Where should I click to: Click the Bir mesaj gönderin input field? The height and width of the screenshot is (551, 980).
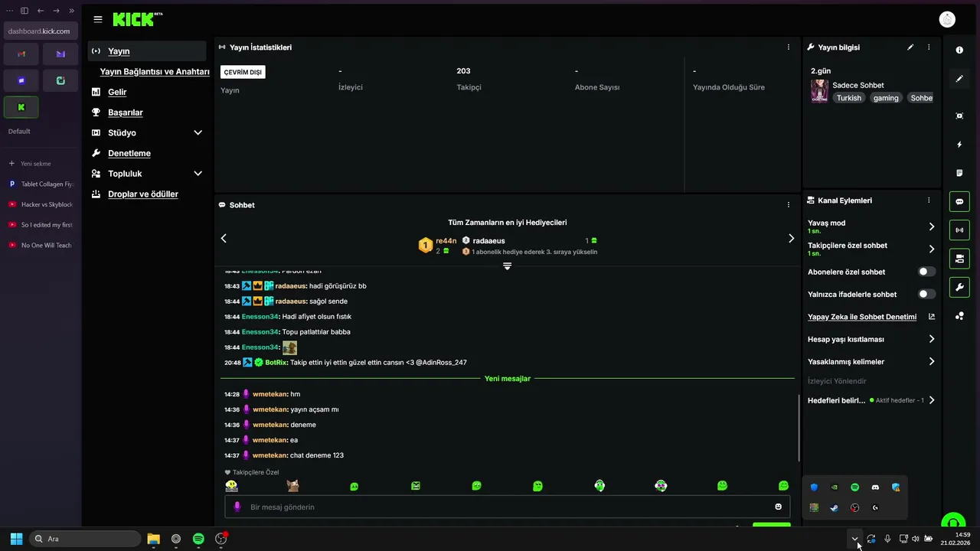(x=507, y=507)
